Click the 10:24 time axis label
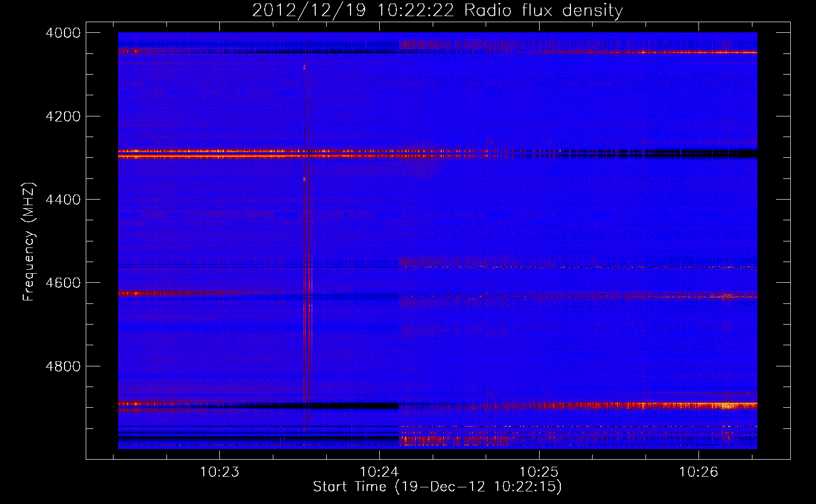This screenshot has height=504, width=816. point(379,472)
